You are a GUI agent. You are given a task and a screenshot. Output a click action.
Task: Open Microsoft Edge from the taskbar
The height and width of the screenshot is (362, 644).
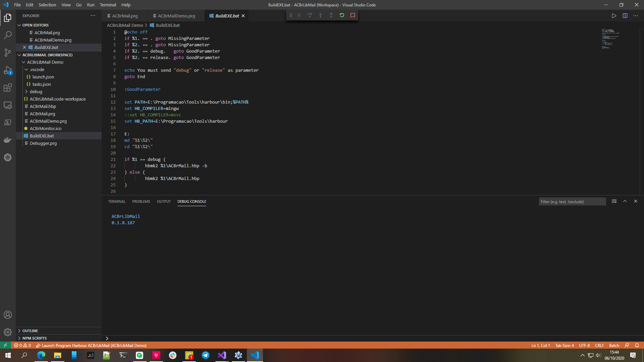coord(41,355)
